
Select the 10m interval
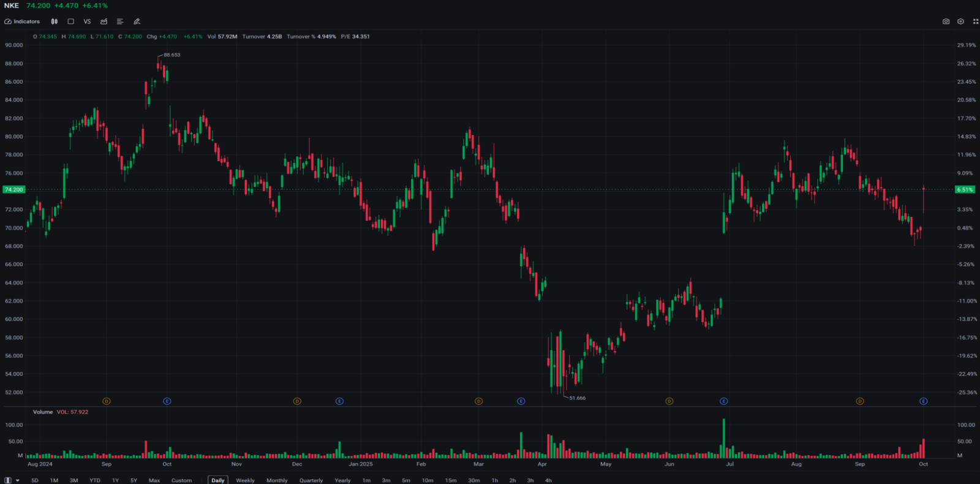(428, 480)
